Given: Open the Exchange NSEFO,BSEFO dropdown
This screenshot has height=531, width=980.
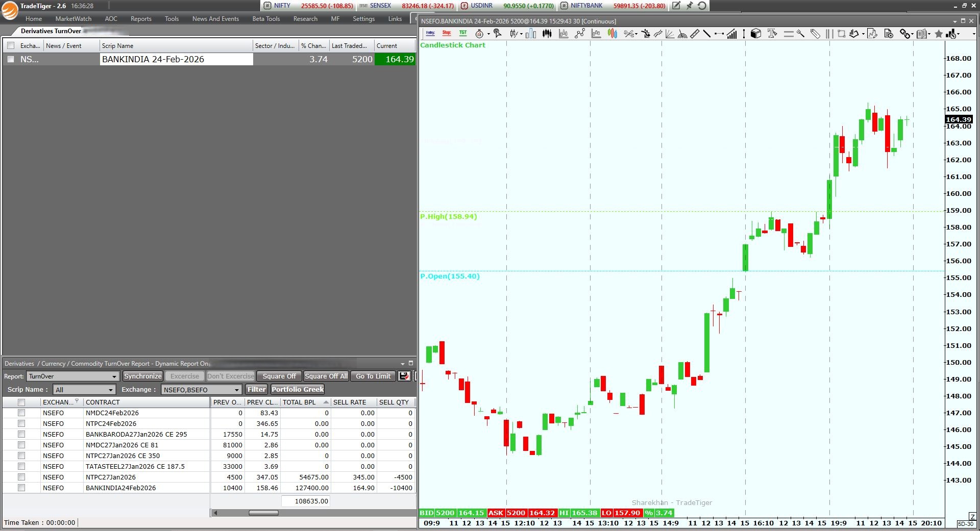Looking at the screenshot, I should [201, 390].
